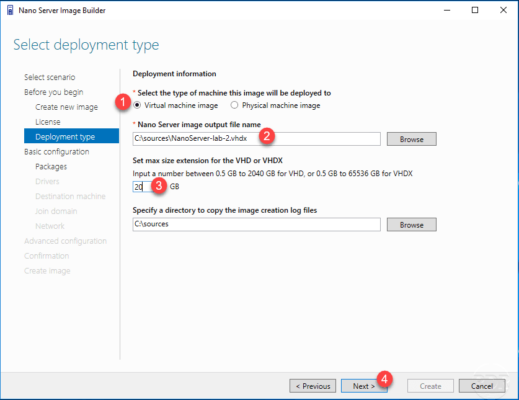
Task: Cancel the image builder wizard
Action: point(482,386)
